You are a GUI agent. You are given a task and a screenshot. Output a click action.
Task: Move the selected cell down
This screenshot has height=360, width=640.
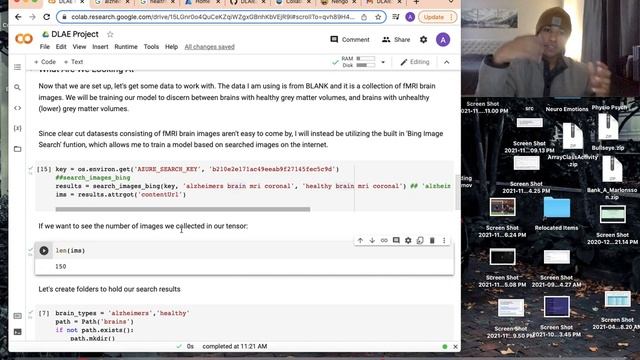pos(372,240)
